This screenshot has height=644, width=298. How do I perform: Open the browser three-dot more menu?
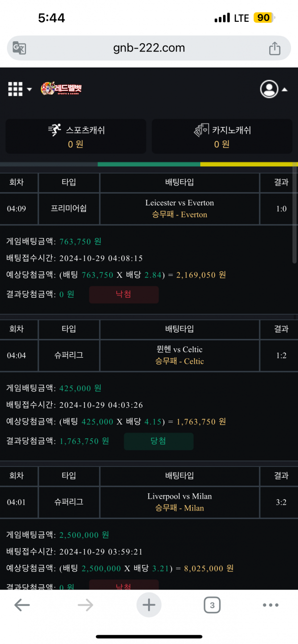click(x=271, y=605)
